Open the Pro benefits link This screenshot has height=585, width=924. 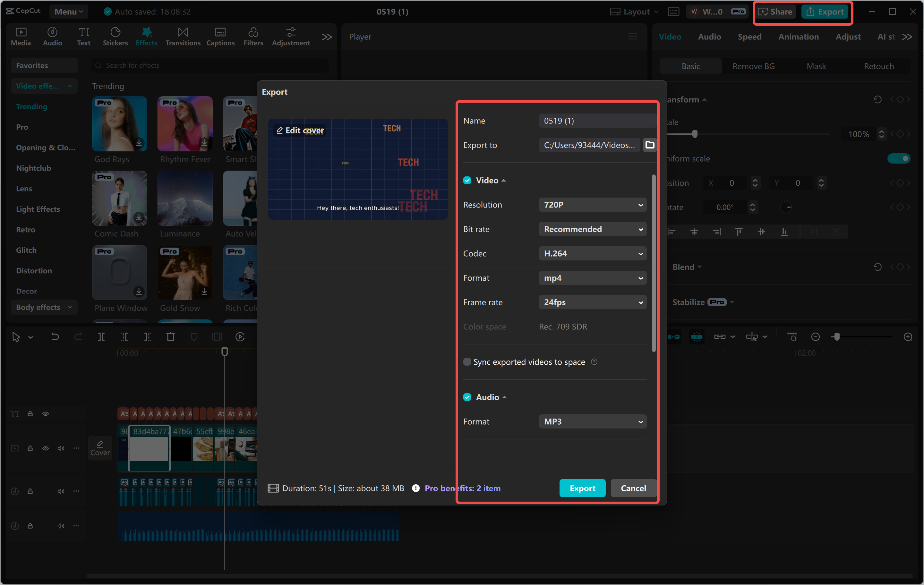[462, 488]
